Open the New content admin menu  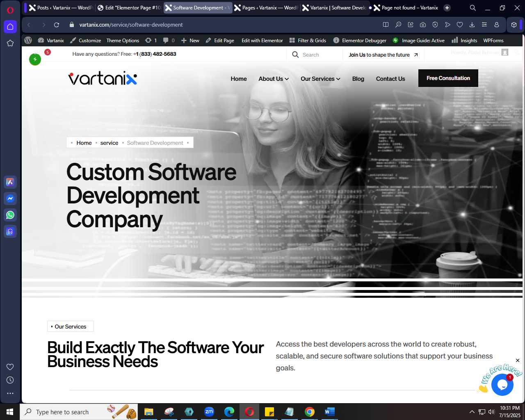coord(190,41)
